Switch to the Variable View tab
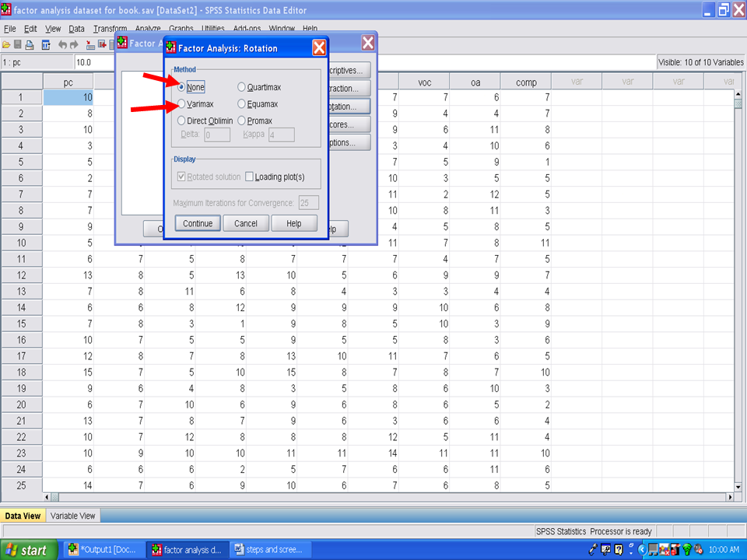 73,516
